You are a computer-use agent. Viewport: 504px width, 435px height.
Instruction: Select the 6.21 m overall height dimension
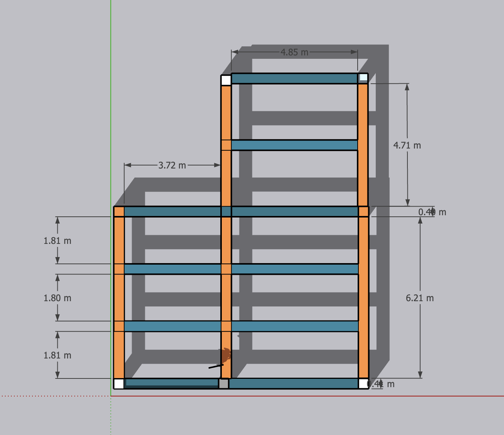tap(419, 298)
